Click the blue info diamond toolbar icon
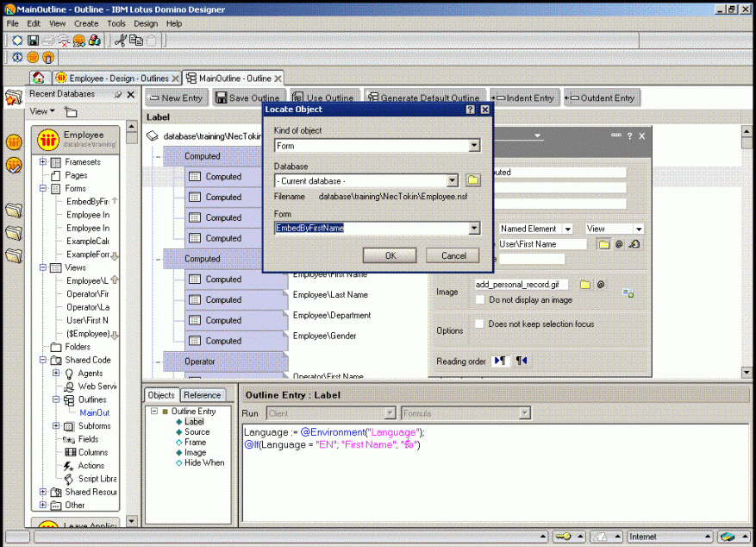The height and width of the screenshot is (547, 756). (17, 58)
